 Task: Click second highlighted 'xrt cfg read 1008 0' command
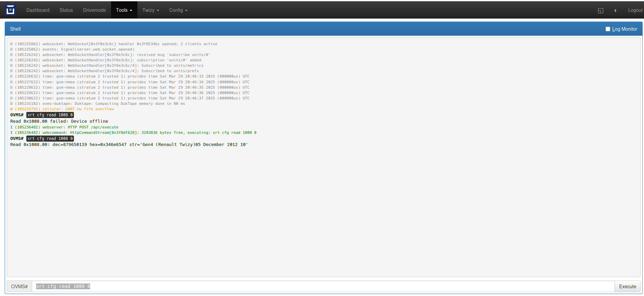[50, 139]
